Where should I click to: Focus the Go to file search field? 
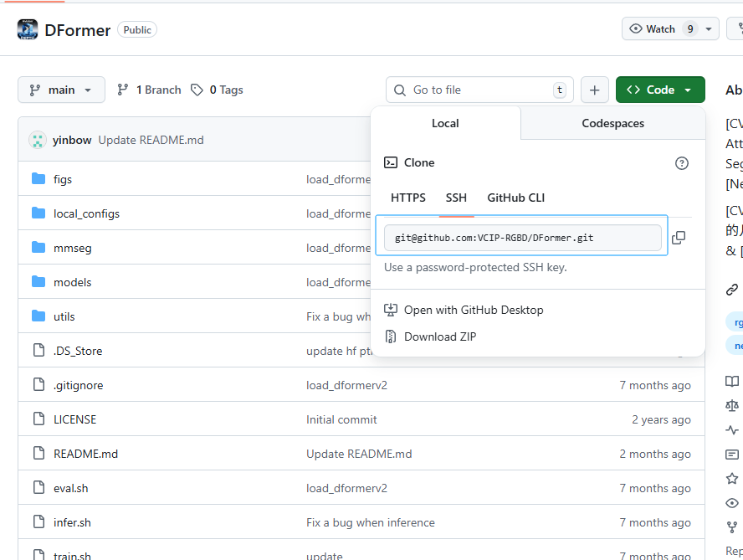coord(479,90)
